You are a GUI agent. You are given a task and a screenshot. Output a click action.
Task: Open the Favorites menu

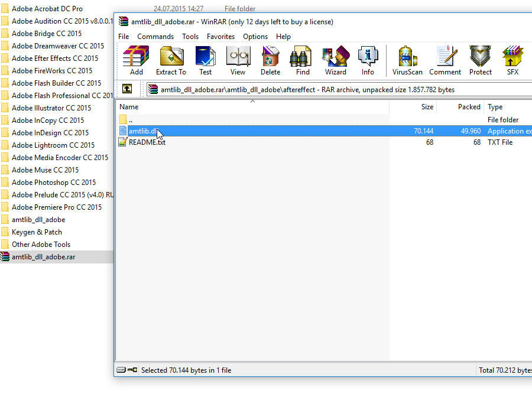(220, 37)
